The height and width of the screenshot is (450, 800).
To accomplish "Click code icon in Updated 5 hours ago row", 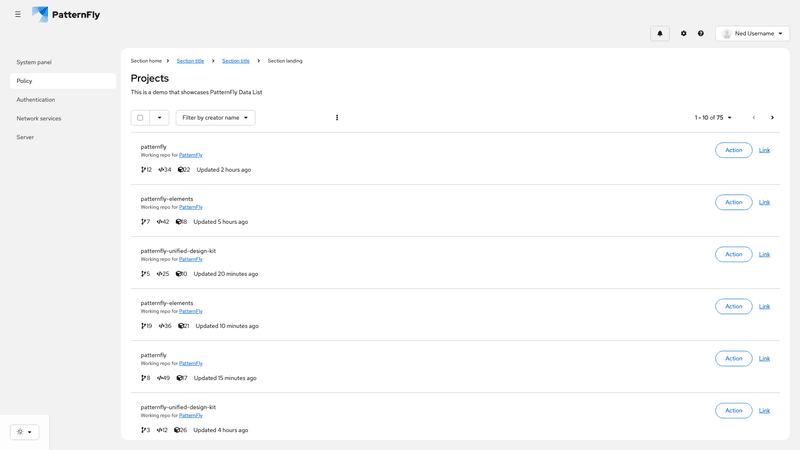I will coord(159,221).
